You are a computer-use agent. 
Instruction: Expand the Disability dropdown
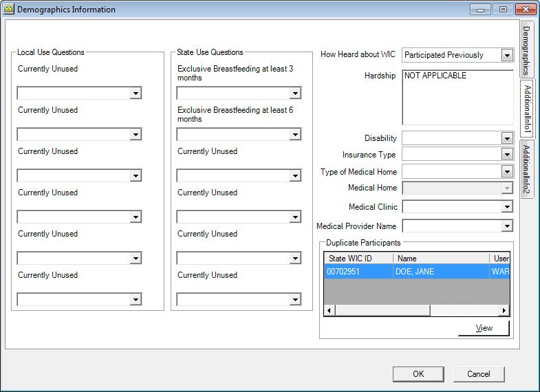tap(507, 138)
